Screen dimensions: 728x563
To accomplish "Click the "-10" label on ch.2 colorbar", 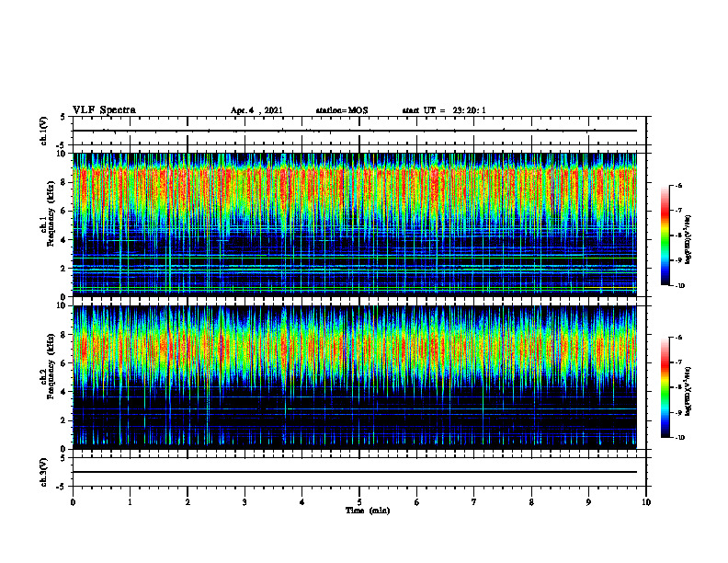I will (x=679, y=438).
